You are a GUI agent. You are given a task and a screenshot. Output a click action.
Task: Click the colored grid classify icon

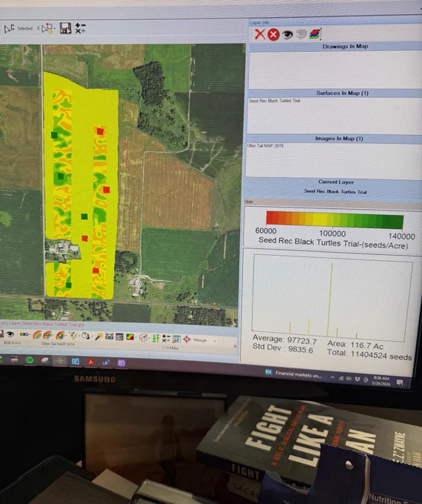[109, 336]
